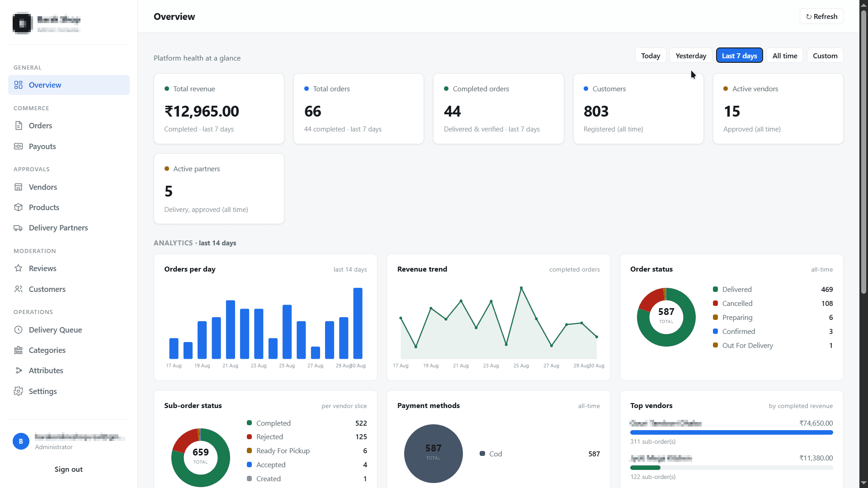Click the Customers count 803
This screenshot has height=488, width=868.
tap(596, 111)
